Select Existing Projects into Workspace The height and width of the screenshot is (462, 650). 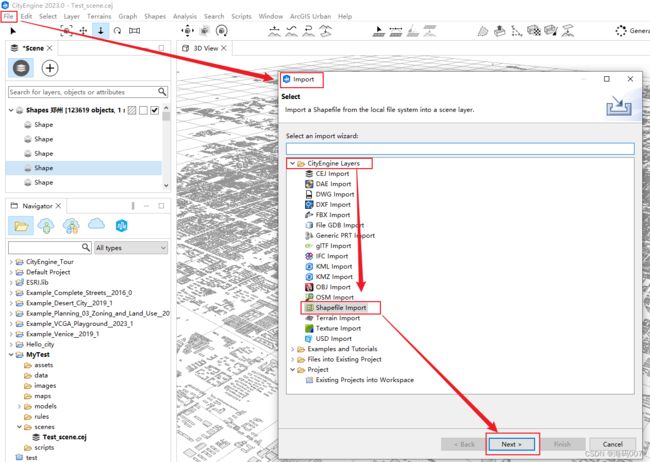click(x=359, y=380)
